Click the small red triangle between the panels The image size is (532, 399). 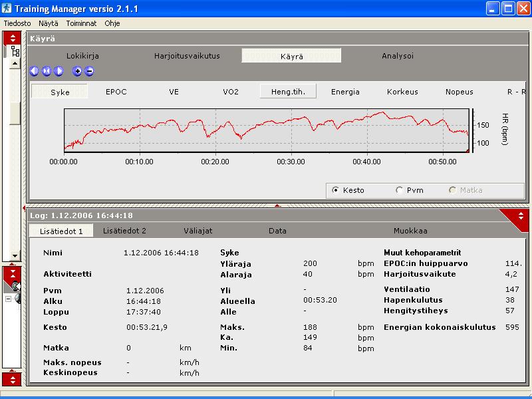click(277, 205)
